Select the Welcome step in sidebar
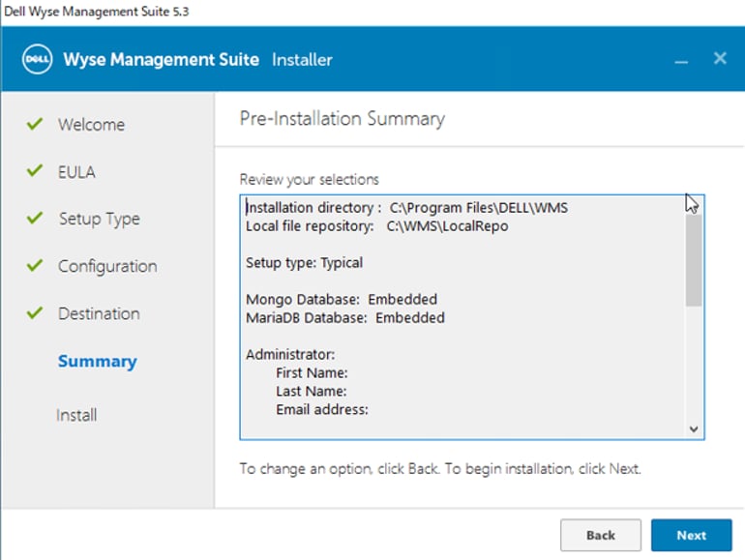 91,125
